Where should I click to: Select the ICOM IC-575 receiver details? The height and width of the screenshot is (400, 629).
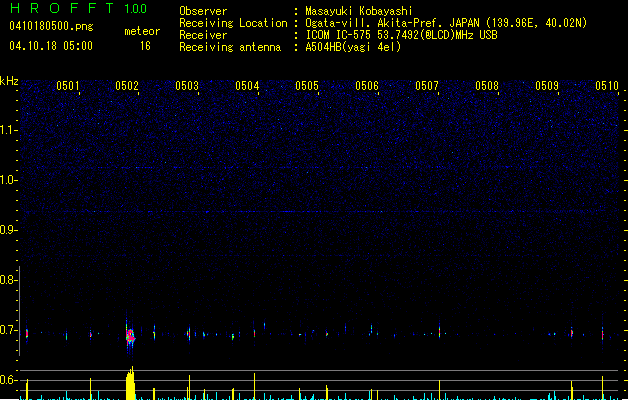401,35
